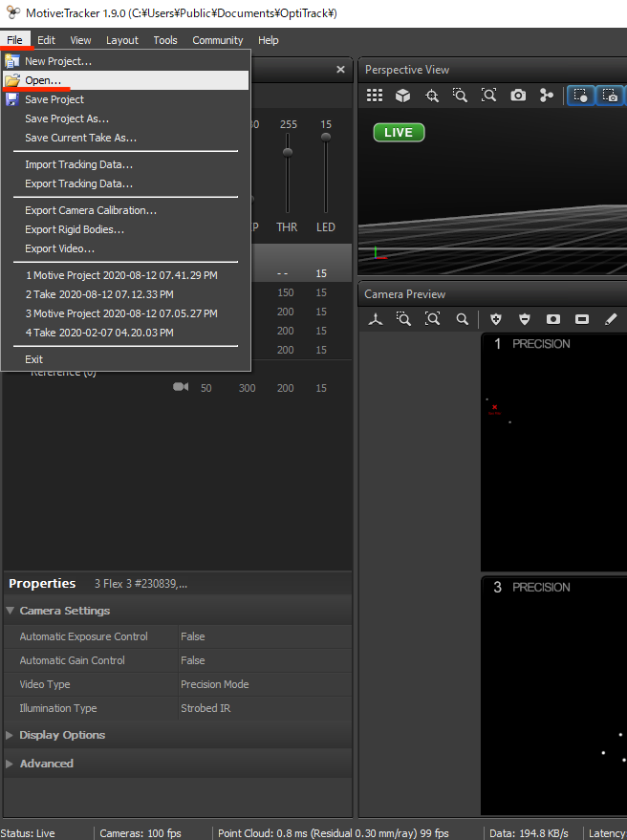
Task: Select camera 3 PRECISION preview pane
Action: coord(554,696)
